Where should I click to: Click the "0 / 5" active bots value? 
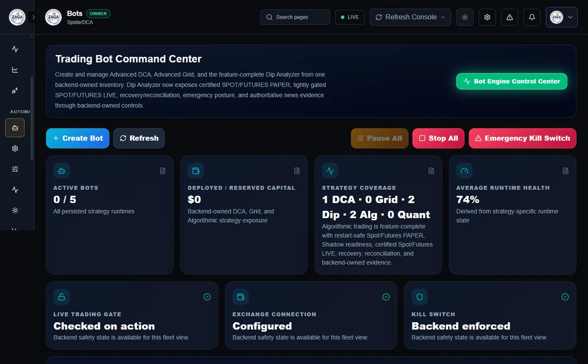coord(65,200)
